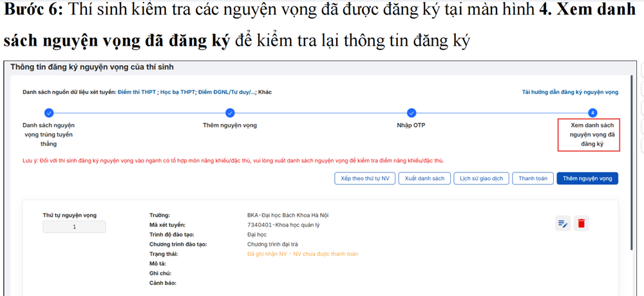Screen dimensions: 644x296
Task: Click status Đã ghi nhận NV - NV chưa được thanh toán
Action: (303, 254)
